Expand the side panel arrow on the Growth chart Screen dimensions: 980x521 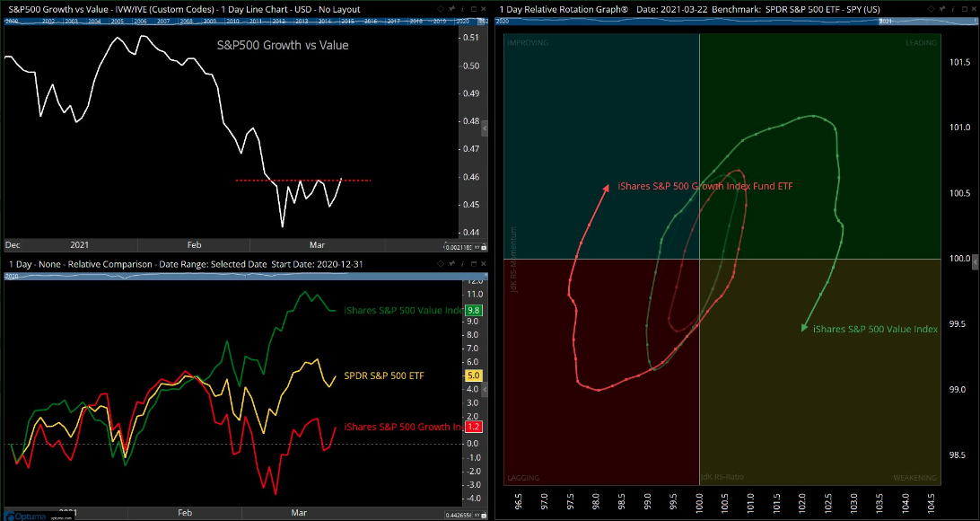(x=486, y=130)
